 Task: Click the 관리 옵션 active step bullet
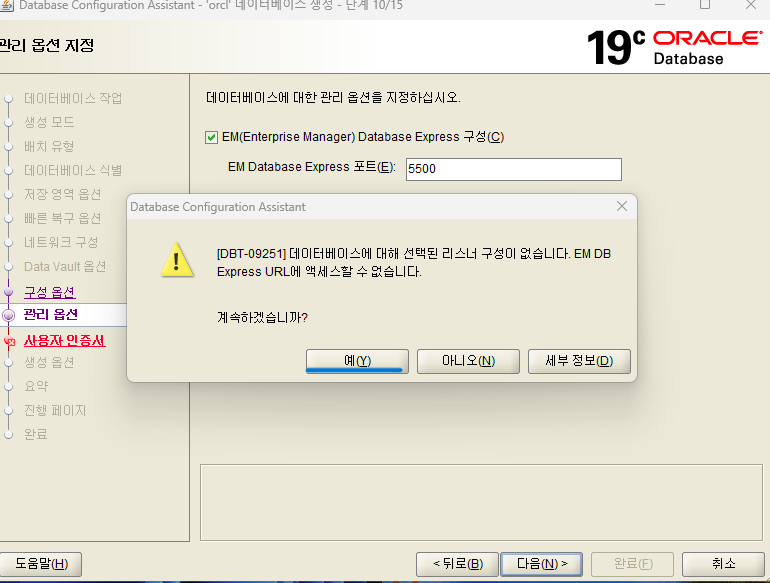(8, 315)
